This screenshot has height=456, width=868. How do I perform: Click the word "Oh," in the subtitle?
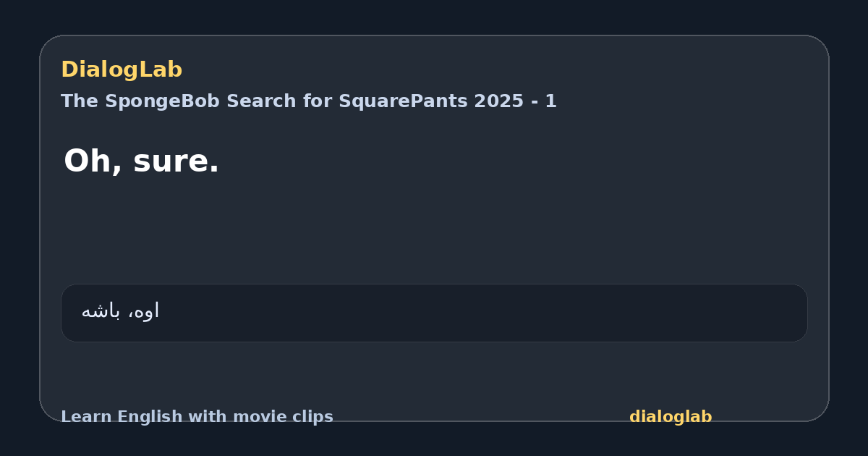point(93,161)
